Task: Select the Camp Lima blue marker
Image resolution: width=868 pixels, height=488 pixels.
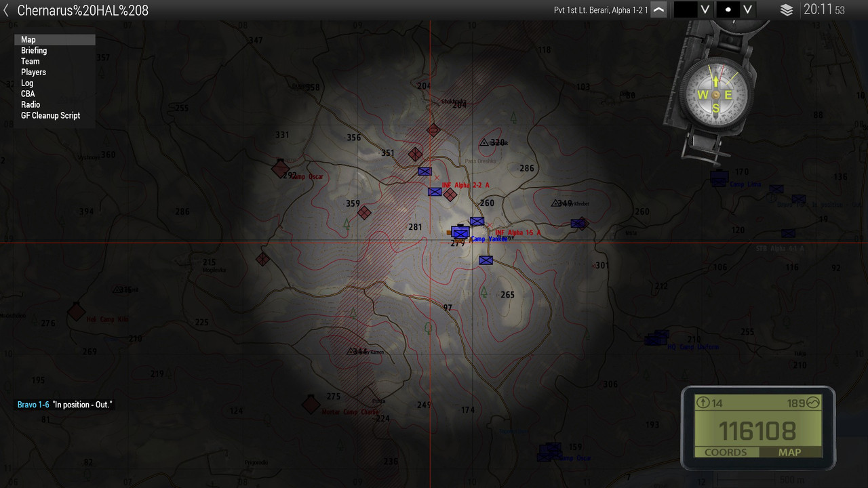Action: pyautogui.click(x=719, y=178)
